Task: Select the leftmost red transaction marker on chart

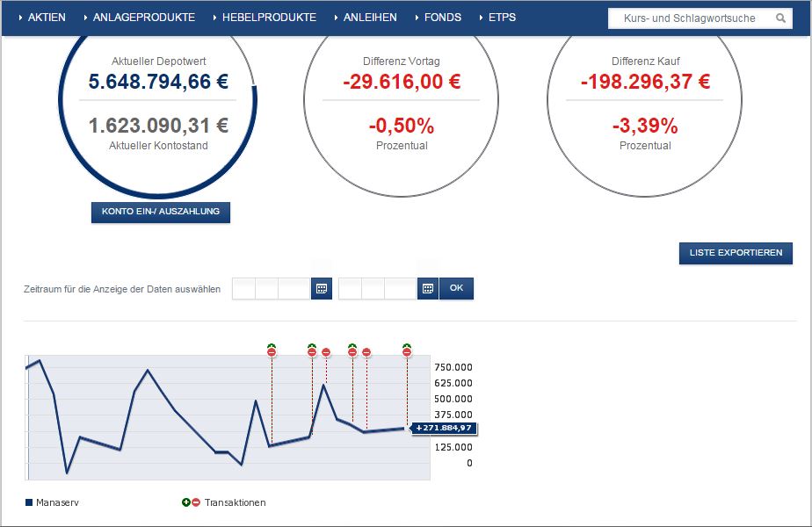Action: (272, 351)
